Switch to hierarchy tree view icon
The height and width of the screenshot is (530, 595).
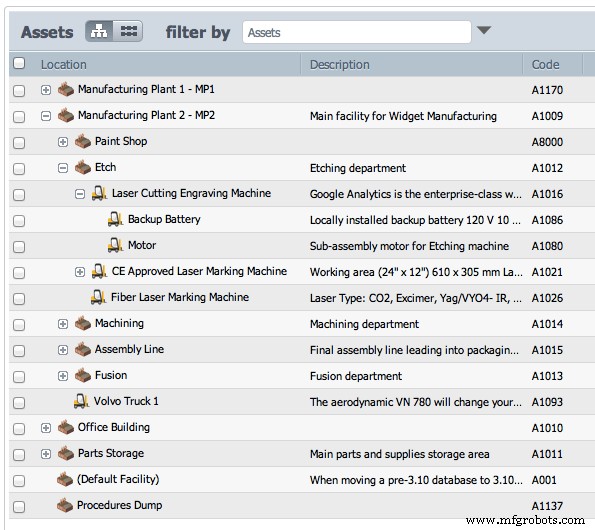click(99, 31)
